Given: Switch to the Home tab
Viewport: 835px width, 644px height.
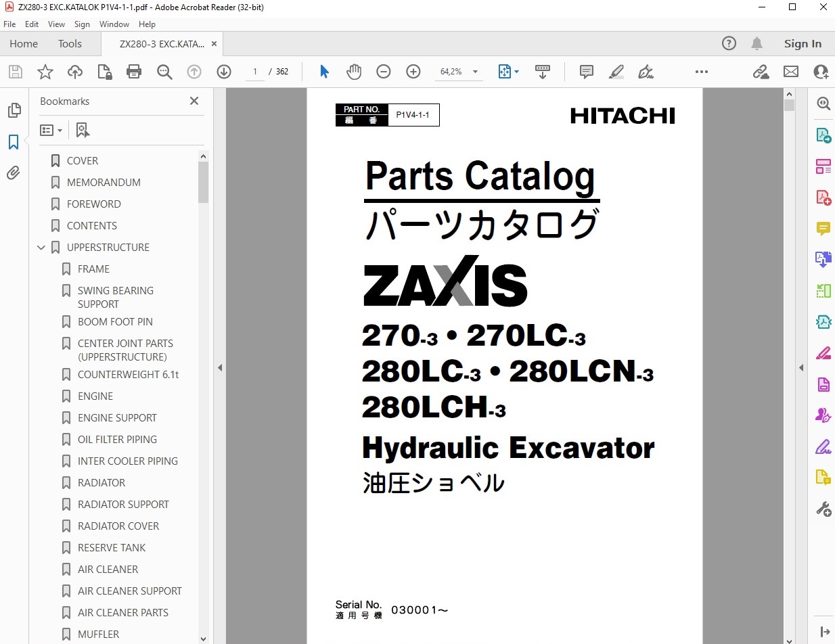Looking at the screenshot, I should [24, 44].
